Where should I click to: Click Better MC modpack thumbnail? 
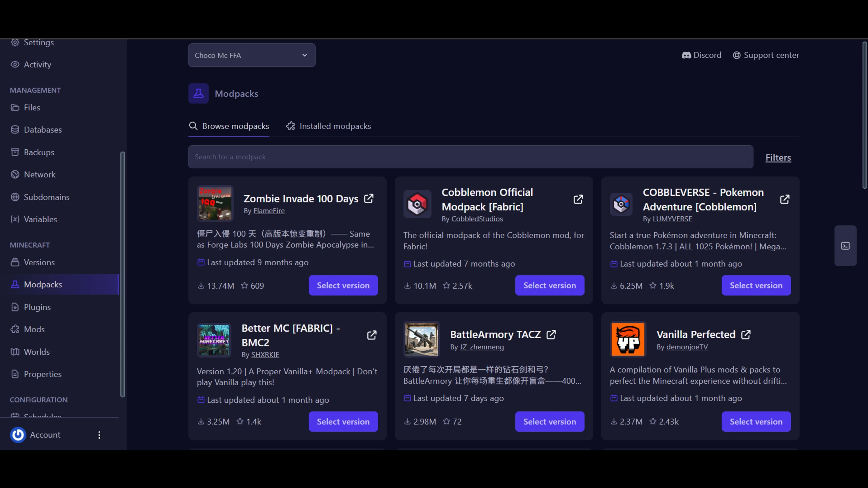pyautogui.click(x=214, y=340)
